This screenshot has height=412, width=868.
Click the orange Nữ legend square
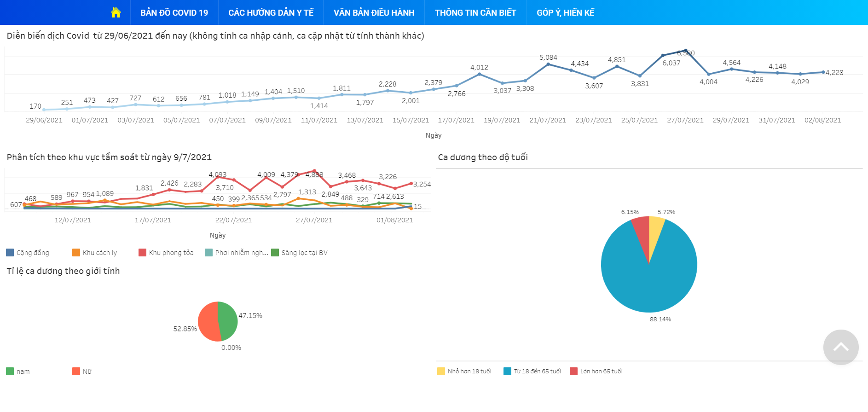click(x=76, y=371)
